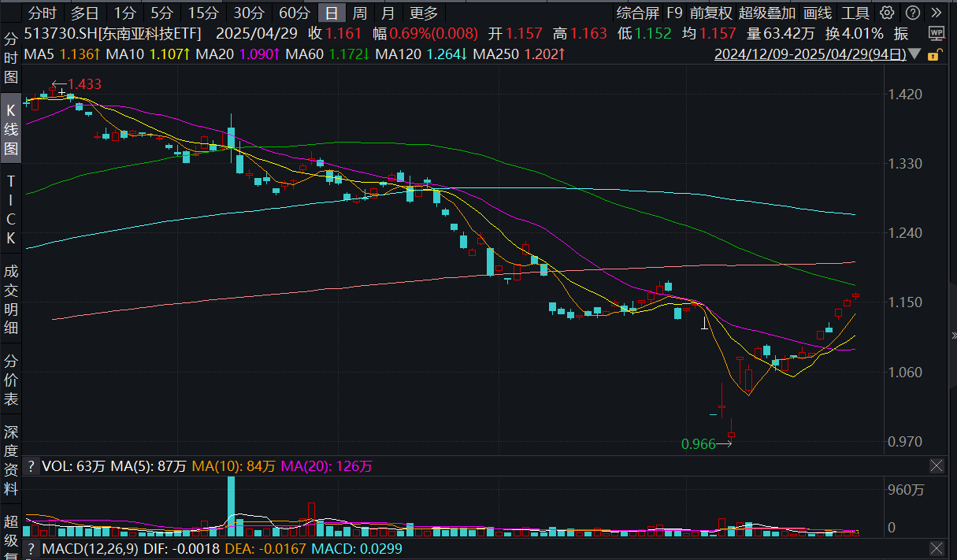Open 前复权 adjustment option
The width and height of the screenshot is (957, 560).
point(710,13)
